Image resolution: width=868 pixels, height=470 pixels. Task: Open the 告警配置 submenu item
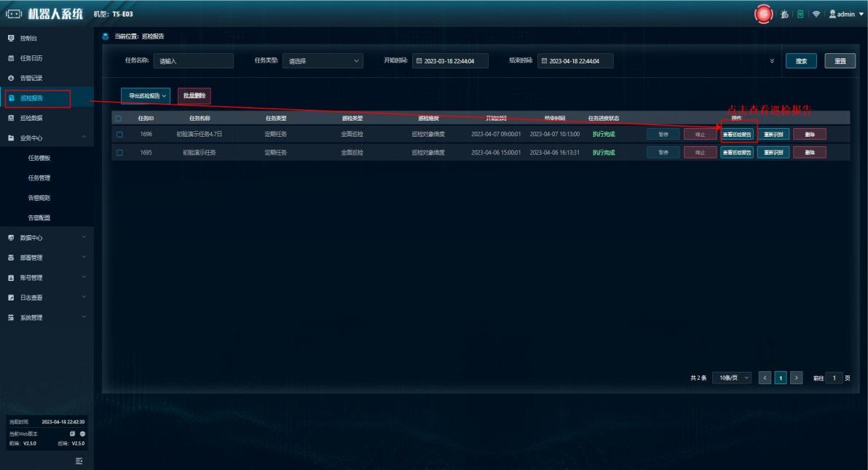coord(39,218)
